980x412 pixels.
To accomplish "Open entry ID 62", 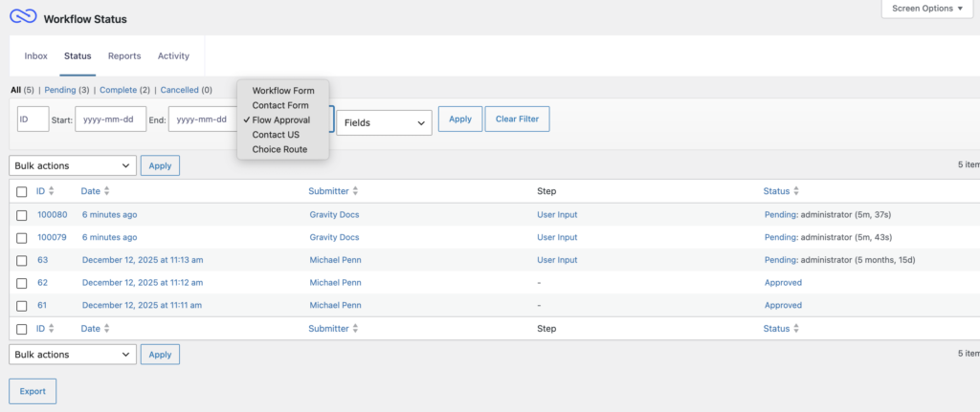I will (42, 283).
